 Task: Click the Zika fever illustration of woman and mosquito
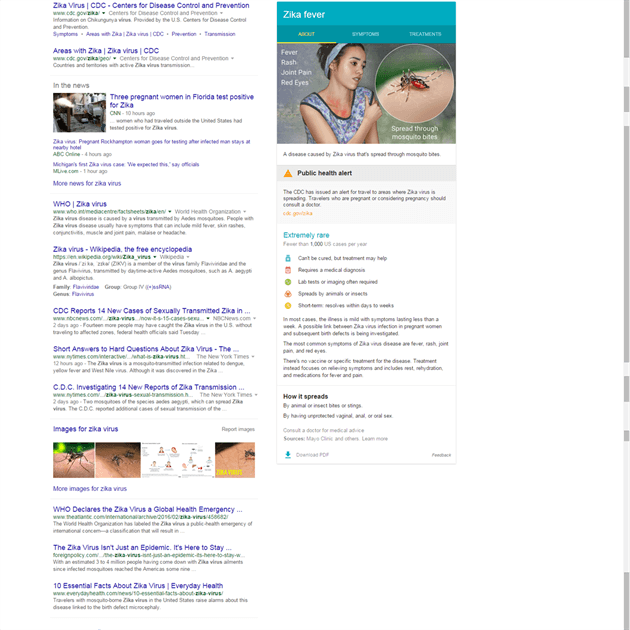coord(366,93)
